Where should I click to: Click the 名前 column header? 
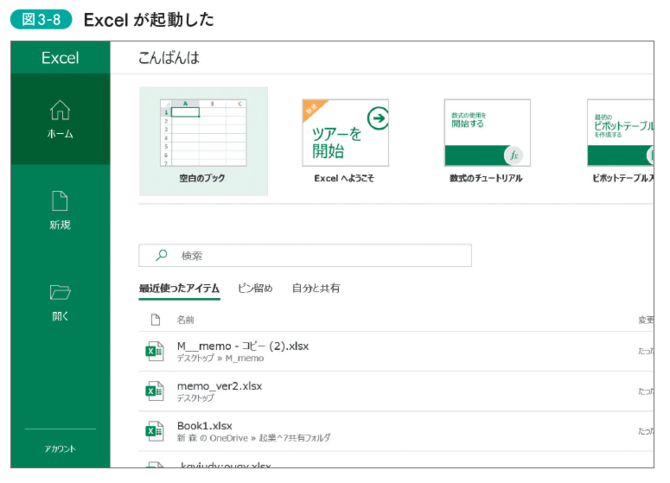pos(185,320)
